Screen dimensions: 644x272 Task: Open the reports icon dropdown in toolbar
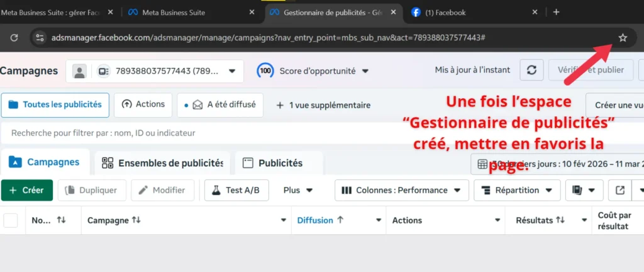584,190
